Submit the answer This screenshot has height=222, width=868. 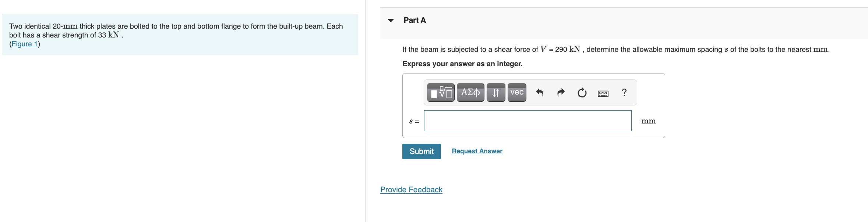click(x=421, y=151)
